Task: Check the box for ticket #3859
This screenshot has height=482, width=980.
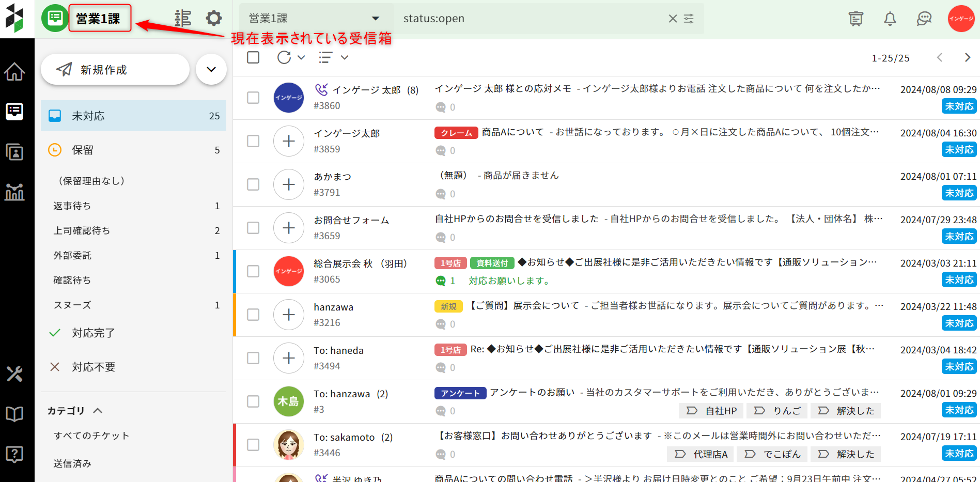Action: (x=253, y=141)
